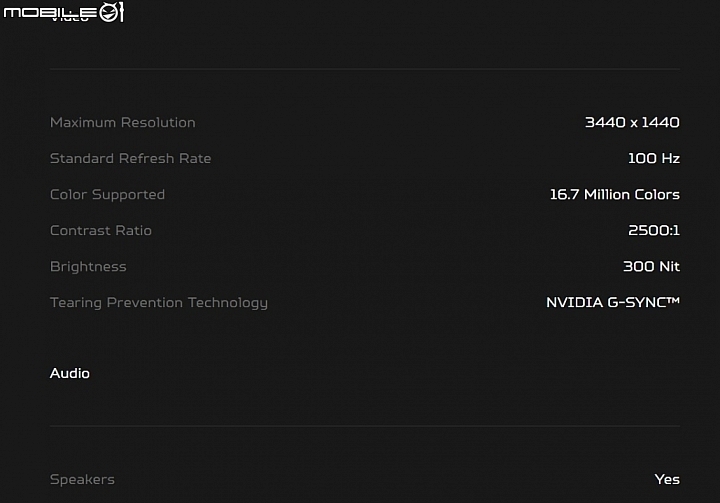
Task: Click the divider line below Audio
Action: 365,426
